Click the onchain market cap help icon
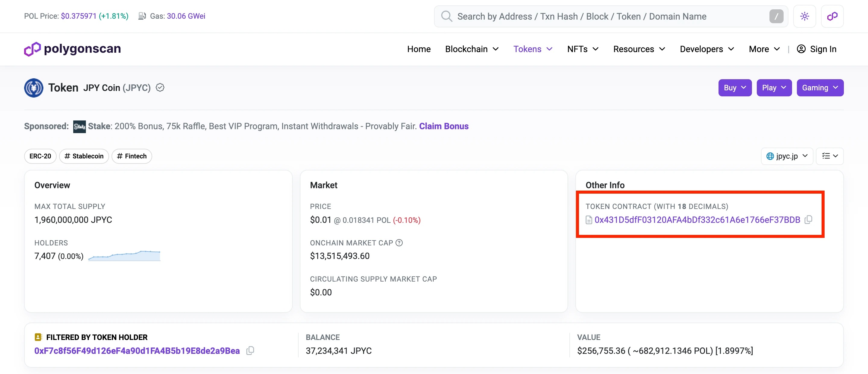Image resolution: width=868 pixels, height=374 pixels. click(399, 243)
